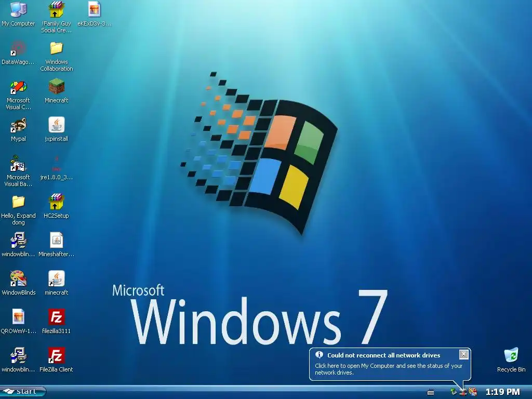
Task: Close the network drives notification balloon
Action: click(x=463, y=354)
